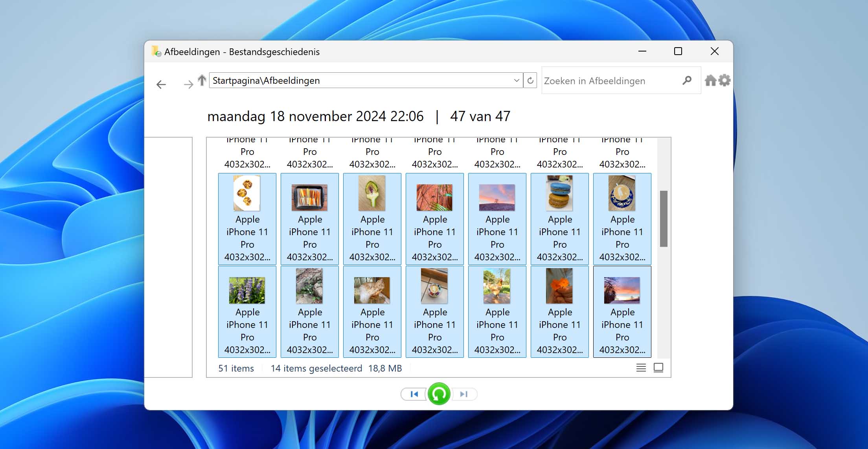Screen dimensions: 868x449
Task: Close the Bestandsgeschiedenis window
Action: coord(714,51)
